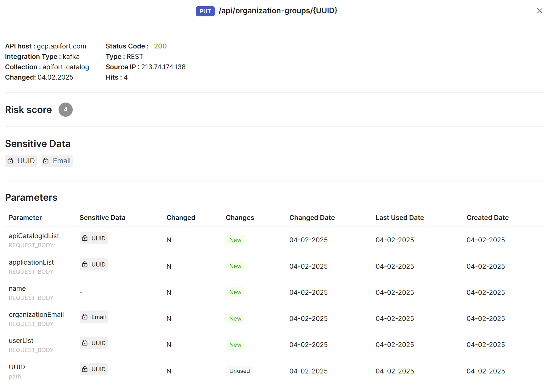Sort by the Changed Date column header

(x=312, y=218)
